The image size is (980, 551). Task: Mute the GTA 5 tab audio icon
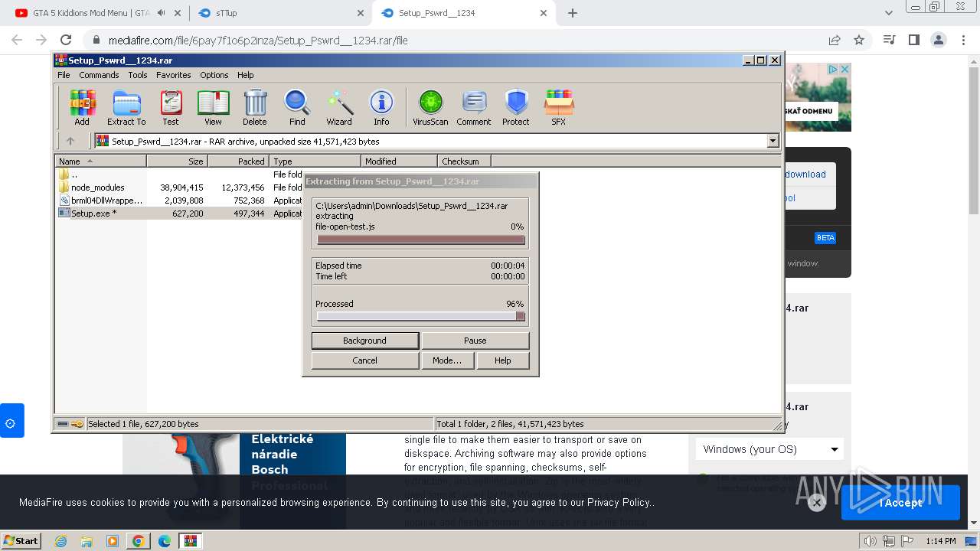click(161, 13)
